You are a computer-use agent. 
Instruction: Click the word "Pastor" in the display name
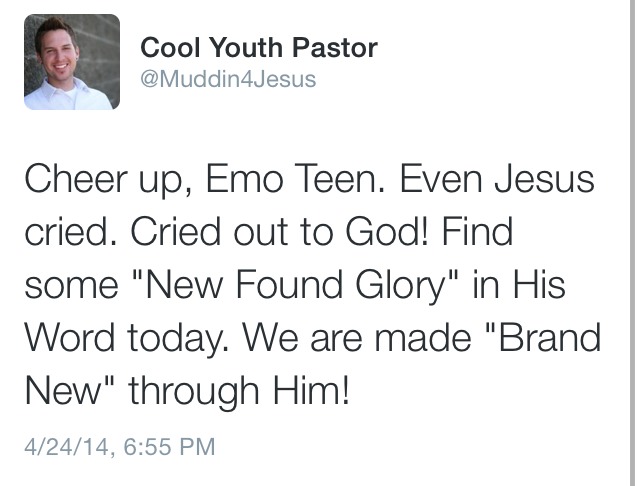[x=335, y=47]
